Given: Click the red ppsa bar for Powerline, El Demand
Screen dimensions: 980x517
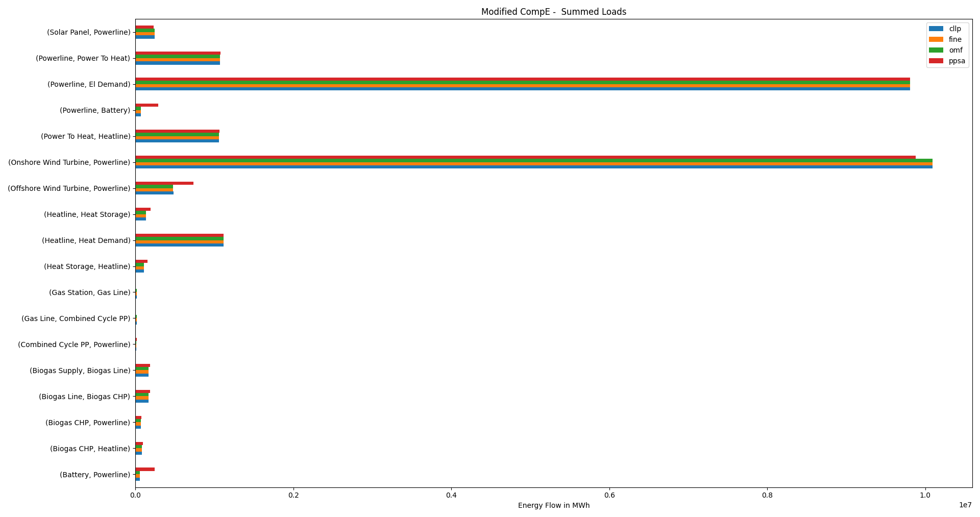Looking at the screenshot, I should pyautogui.click(x=523, y=79).
